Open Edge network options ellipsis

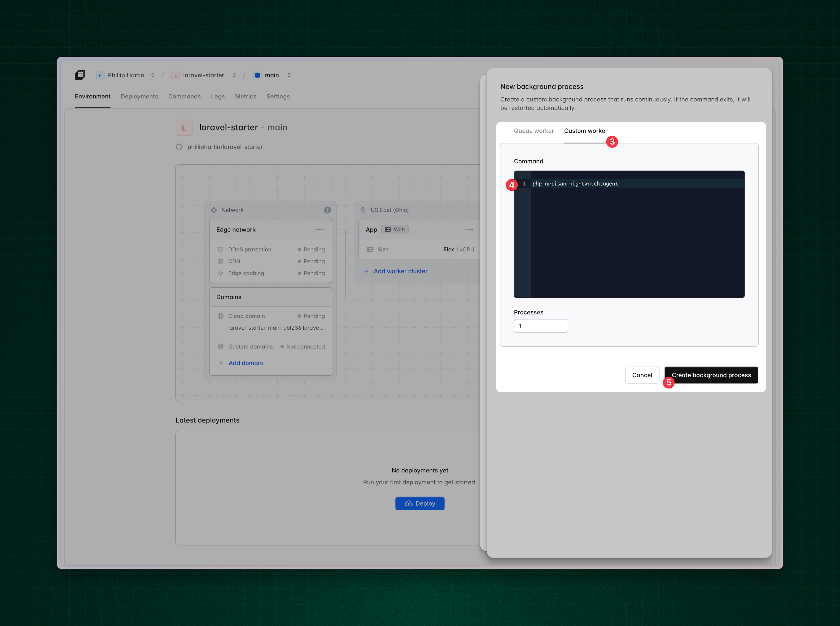[x=320, y=230]
